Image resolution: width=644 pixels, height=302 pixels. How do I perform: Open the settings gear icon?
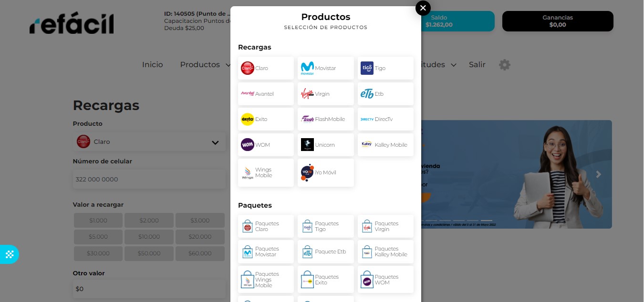coord(505,65)
